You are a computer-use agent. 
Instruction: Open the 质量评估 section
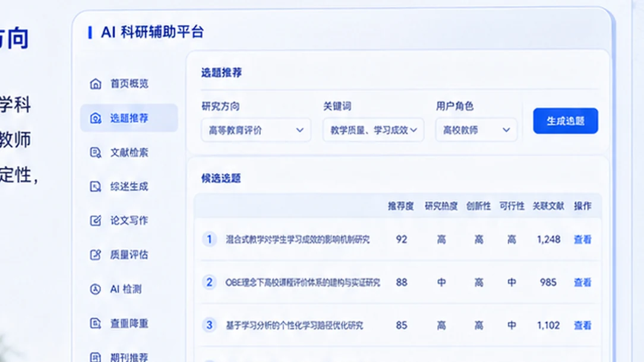coord(129,255)
